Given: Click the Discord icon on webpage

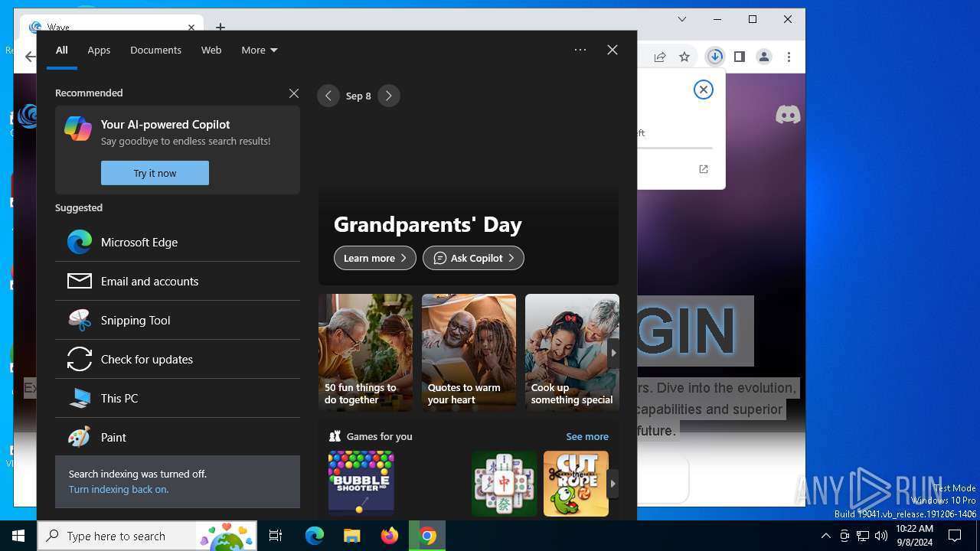Looking at the screenshot, I should pos(788,115).
